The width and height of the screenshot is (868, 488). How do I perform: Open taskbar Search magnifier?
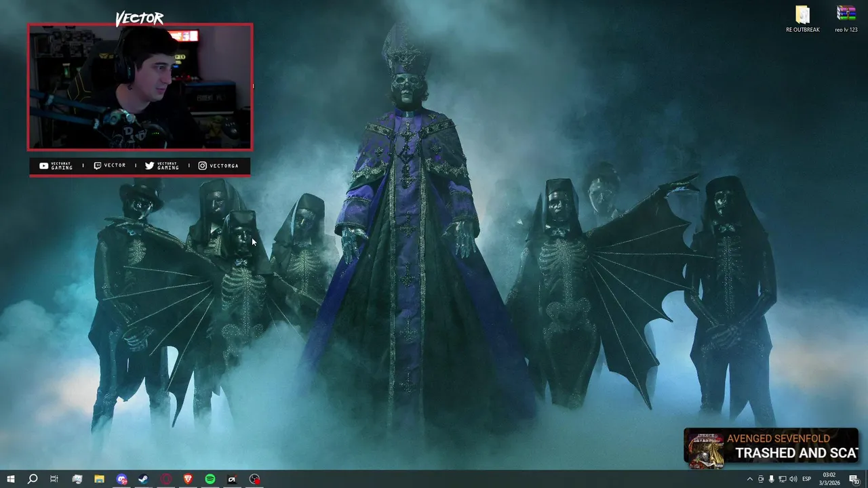(33, 479)
